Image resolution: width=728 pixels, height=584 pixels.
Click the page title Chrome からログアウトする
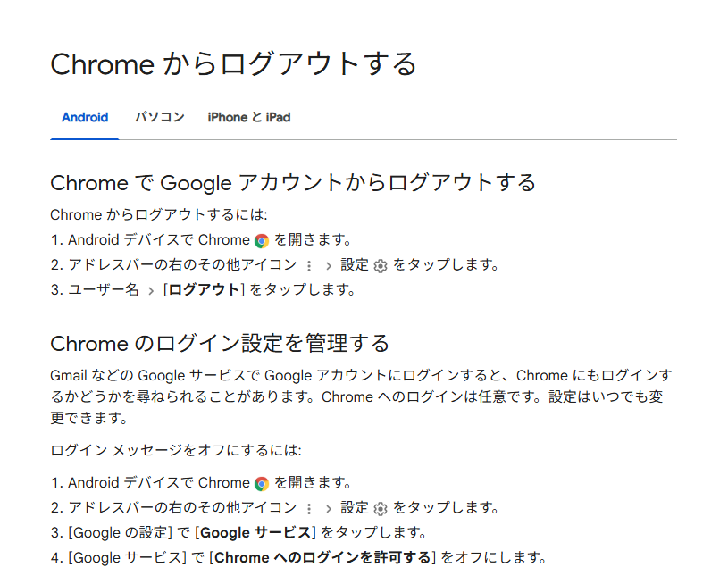(x=233, y=64)
